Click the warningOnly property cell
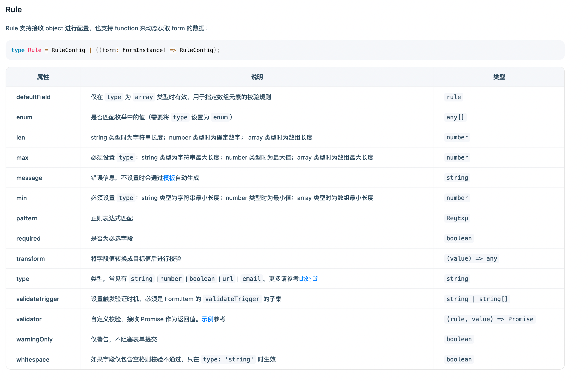588x381 pixels. point(35,339)
